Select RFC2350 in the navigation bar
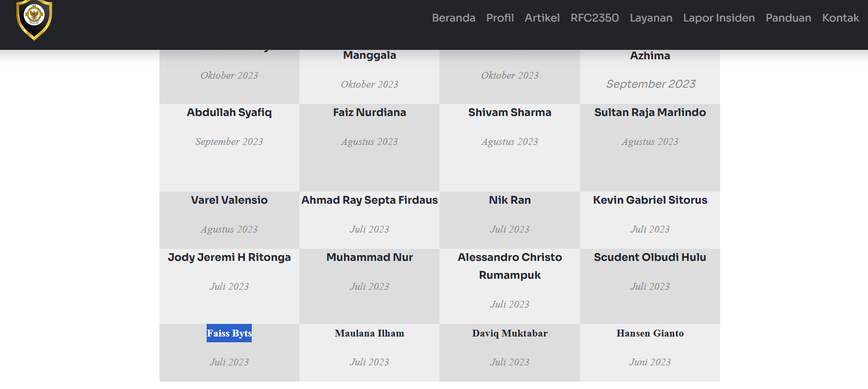 pyautogui.click(x=594, y=18)
